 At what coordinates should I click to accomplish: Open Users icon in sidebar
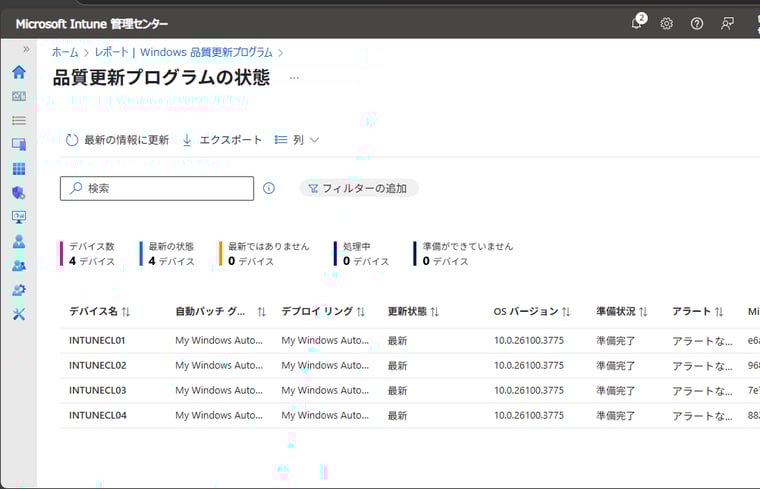coord(19,241)
